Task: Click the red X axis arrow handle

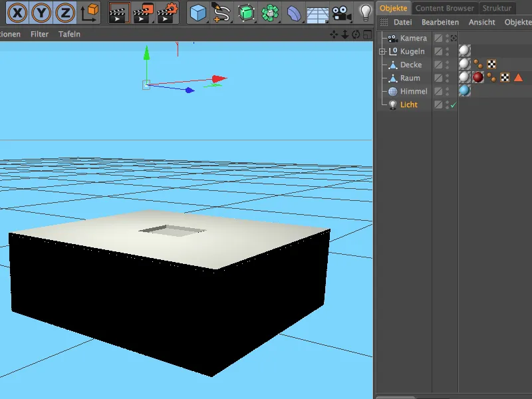Action: point(219,79)
